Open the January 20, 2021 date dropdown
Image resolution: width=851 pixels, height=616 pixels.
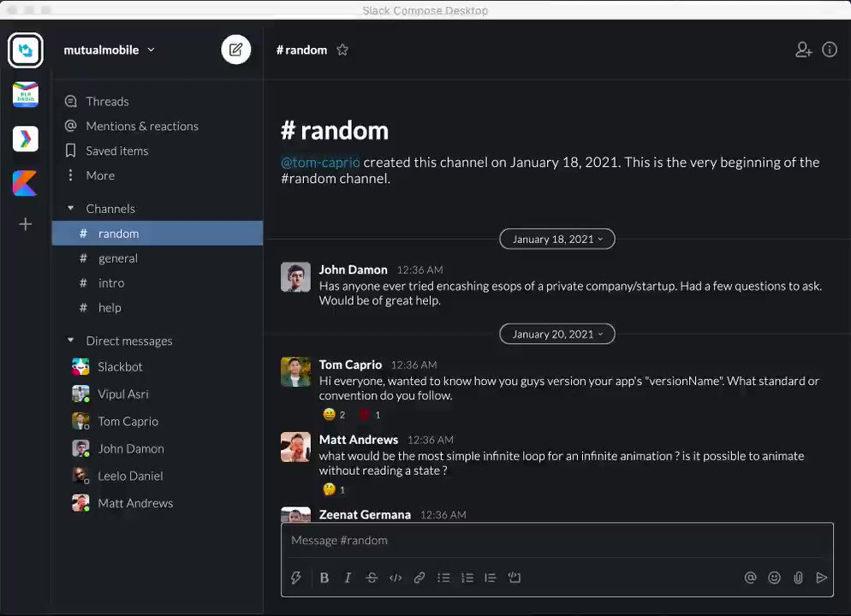coord(557,334)
